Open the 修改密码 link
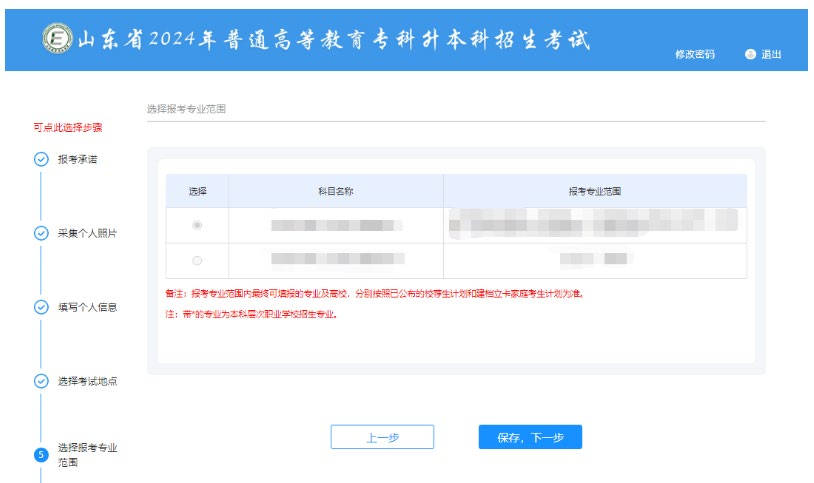The image size is (814, 483). point(695,54)
